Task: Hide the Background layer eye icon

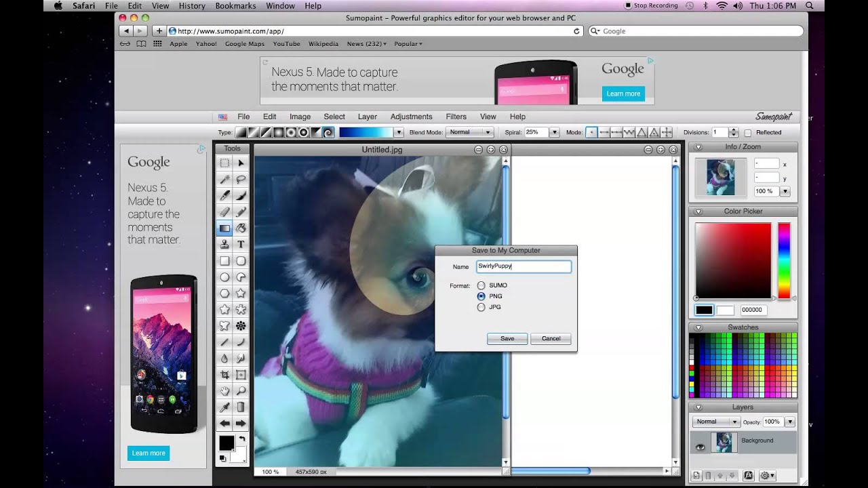Action: coord(701,446)
